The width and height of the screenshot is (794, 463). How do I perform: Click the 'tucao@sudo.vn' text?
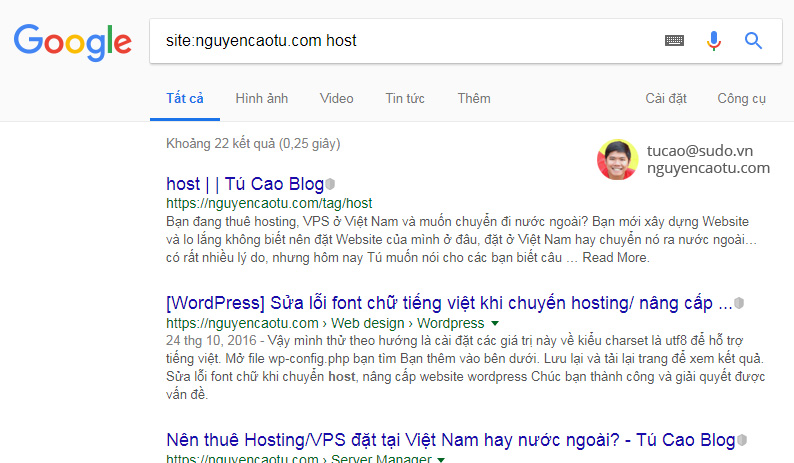point(700,151)
